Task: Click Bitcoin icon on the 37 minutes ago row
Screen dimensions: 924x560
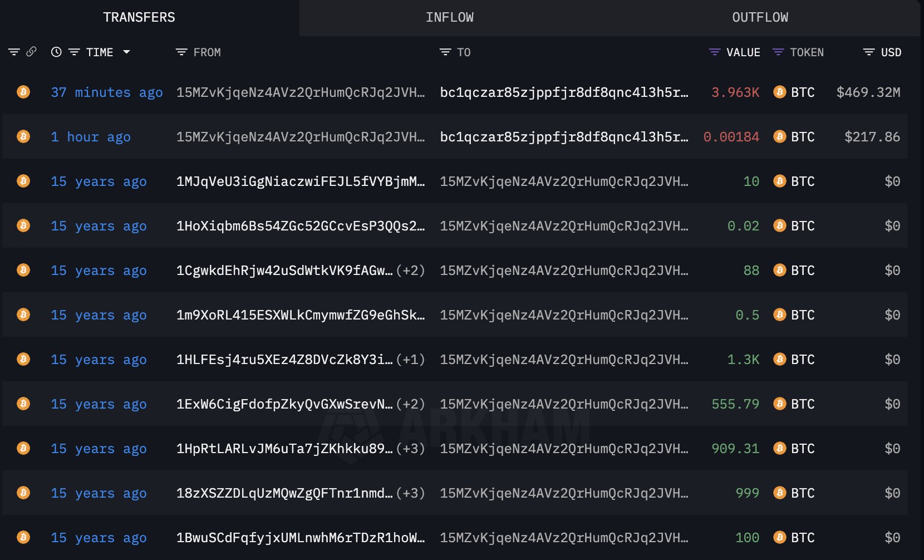Action: point(23,92)
